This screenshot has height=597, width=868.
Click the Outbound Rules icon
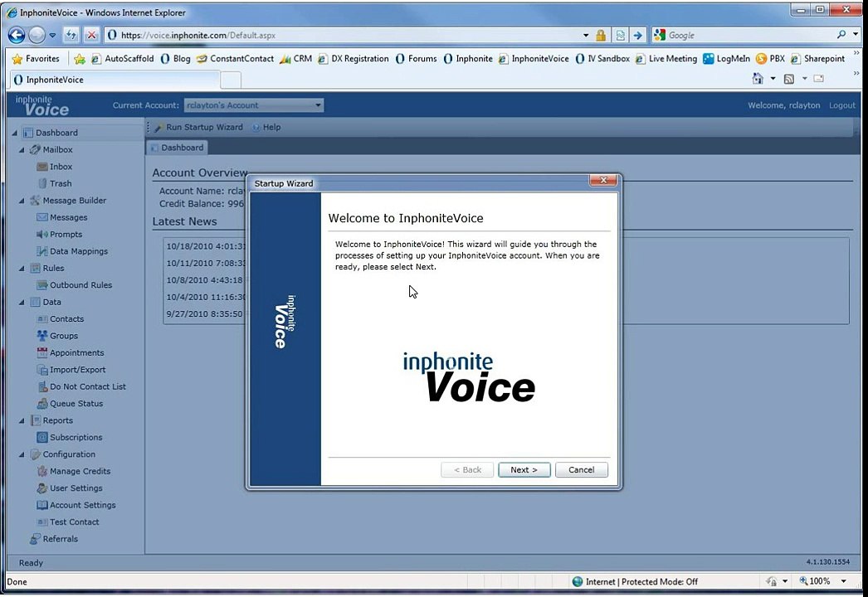[x=42, y=285]
